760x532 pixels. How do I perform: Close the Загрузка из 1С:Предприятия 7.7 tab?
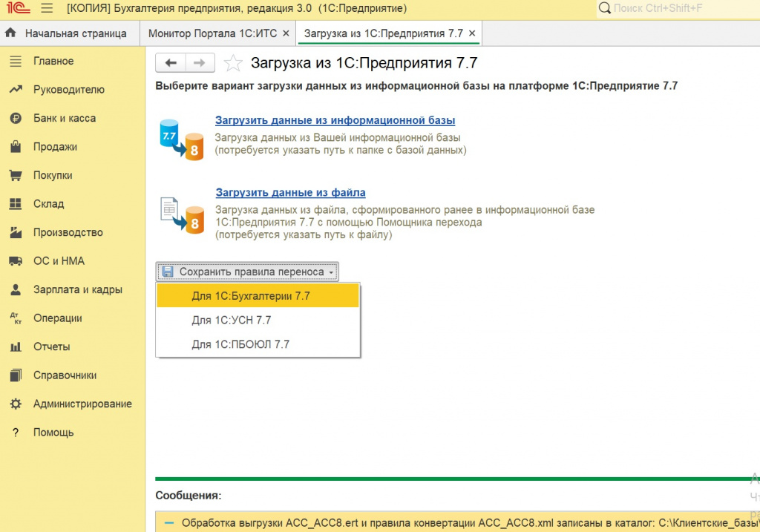472,33
